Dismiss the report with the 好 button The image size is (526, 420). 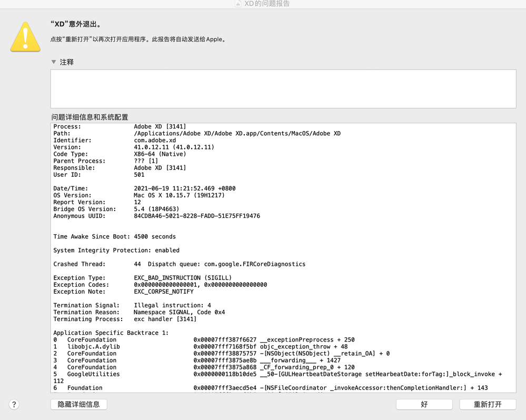point(424,404)
